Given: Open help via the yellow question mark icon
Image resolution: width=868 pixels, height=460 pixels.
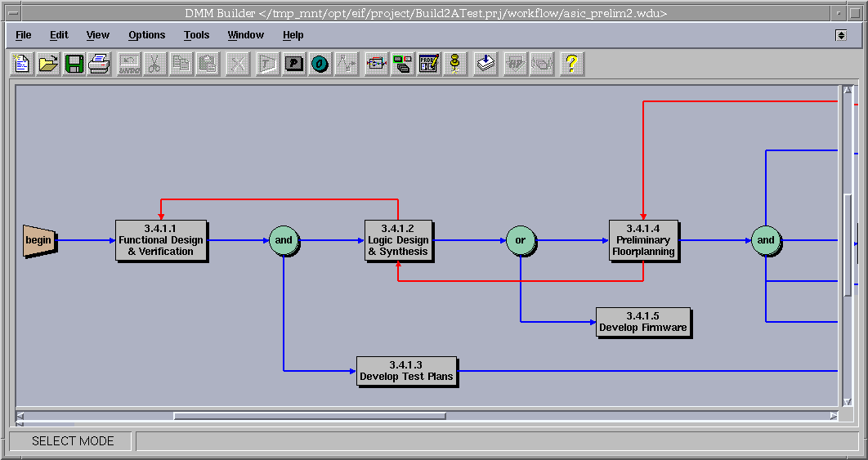Looking at the screenshot, I should [x=571, y=64].
